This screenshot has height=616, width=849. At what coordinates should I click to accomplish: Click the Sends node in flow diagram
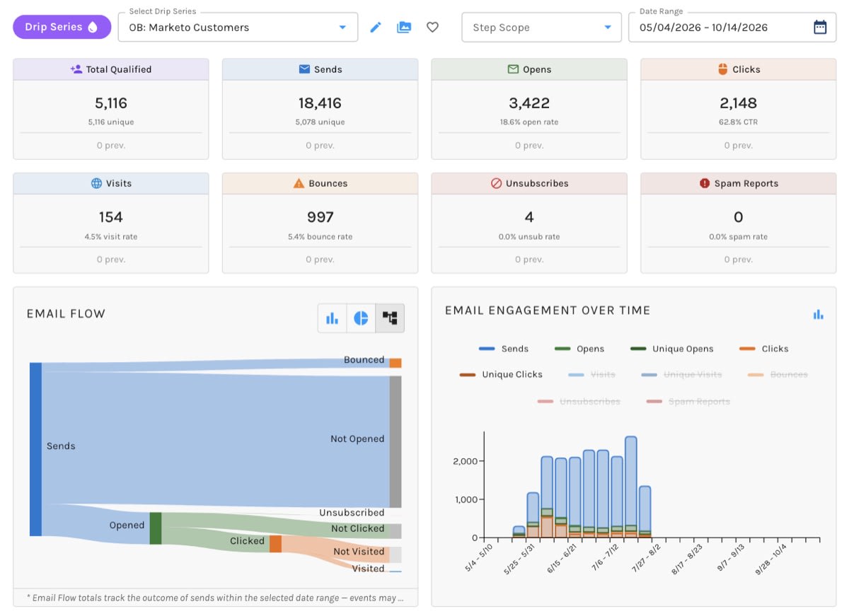35,449
